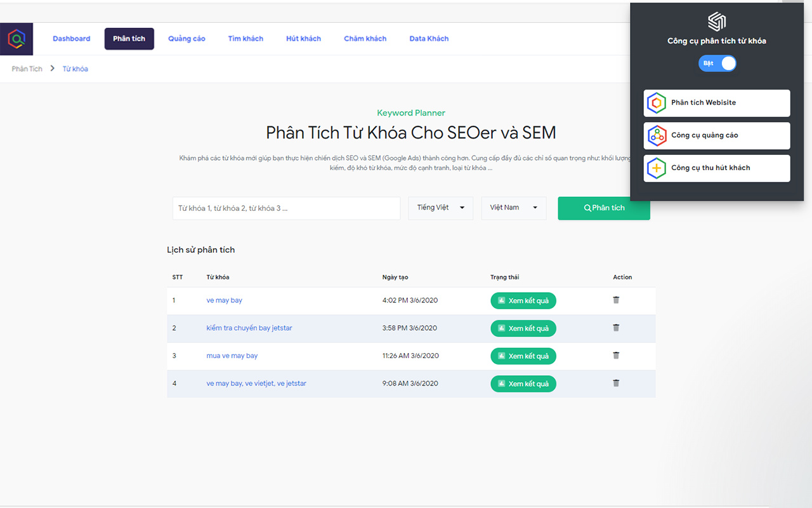Click the Công cụ thu hút khách plus icon
The height and width of the screenshot is (508, 812).
click(x=657, y=168)
